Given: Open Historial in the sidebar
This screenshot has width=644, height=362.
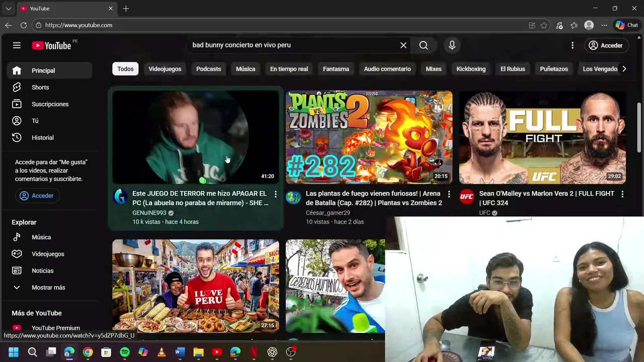Looking at the screenshot, I should pyautogui.click(x=49, y=137).
